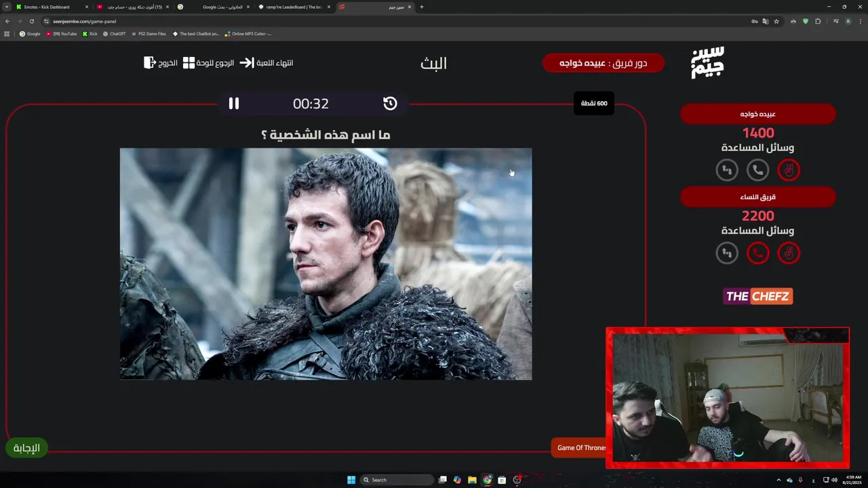868x488 pixels.
Task: Open the Google bookmark
Action: (x=30, y=33)
